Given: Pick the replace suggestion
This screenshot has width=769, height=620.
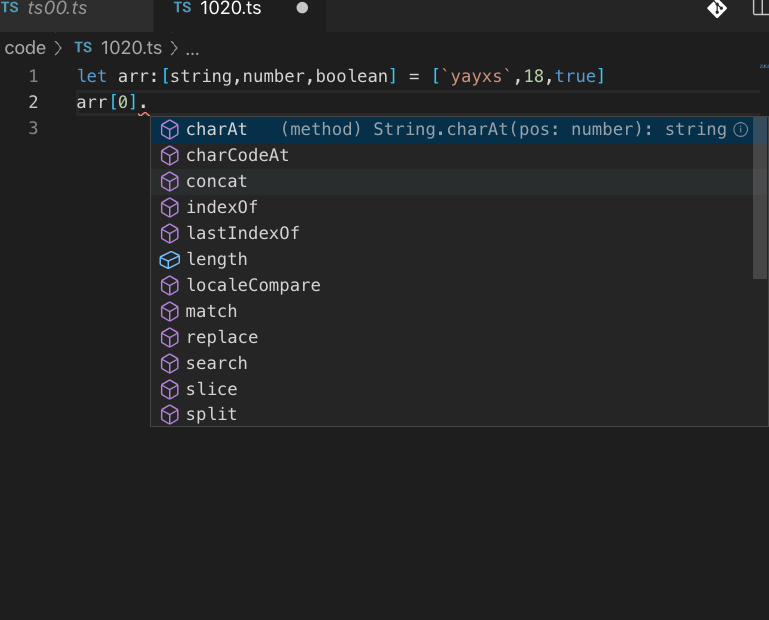Looking at the screenshot, I should click(x=222, y=337).
